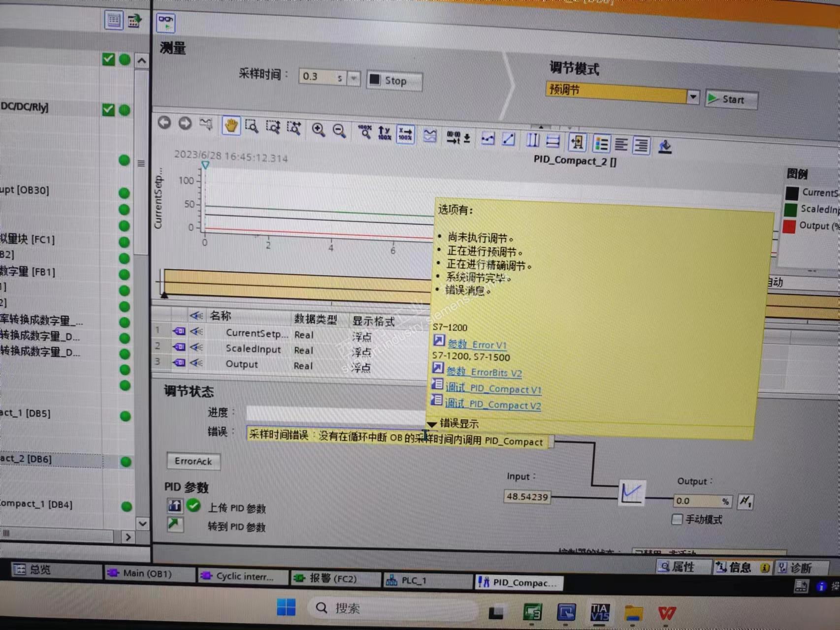Open the 调节模式 dropdown arrow
The height and width of the screenshot is (630, 840).
(693, 96)
